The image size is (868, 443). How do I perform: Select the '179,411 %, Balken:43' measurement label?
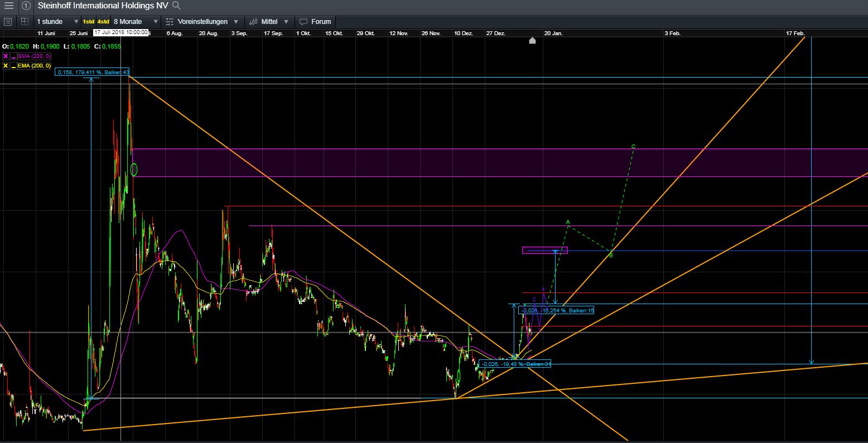[x=93, y=72]
